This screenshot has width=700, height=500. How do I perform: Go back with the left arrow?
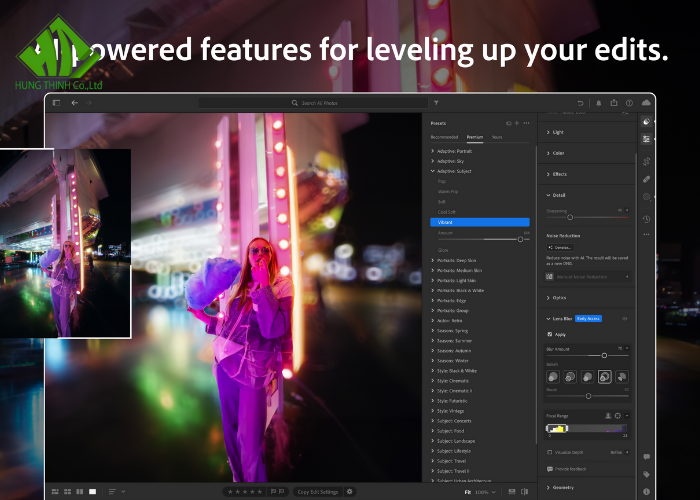coord(75,103)
